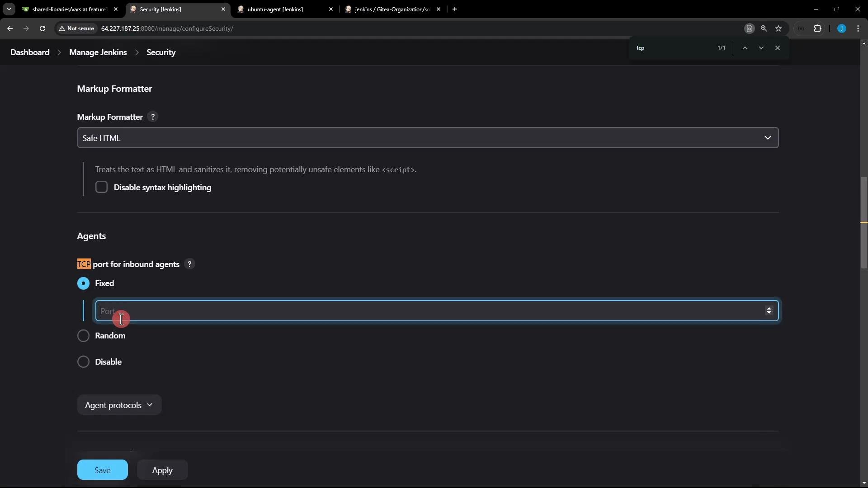Screen dimensions: 868x488
Task: Open the Extensions puzzle icon
Action: tap(817, 28)
